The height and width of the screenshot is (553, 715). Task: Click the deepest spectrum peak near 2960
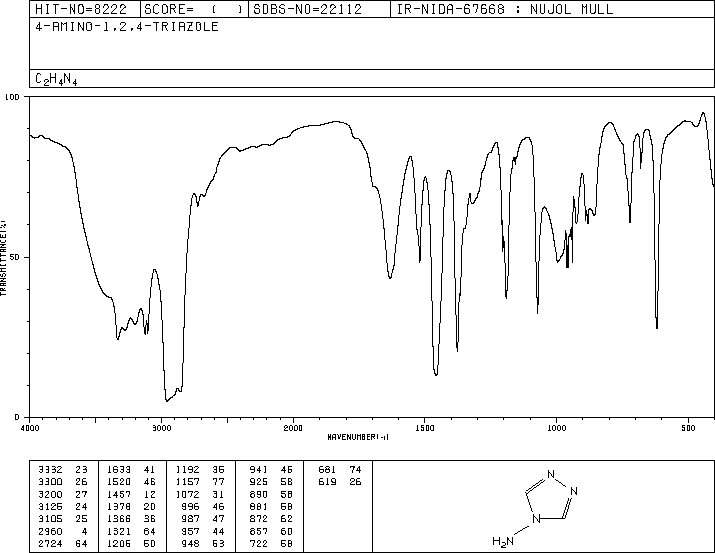coord(167,401)
